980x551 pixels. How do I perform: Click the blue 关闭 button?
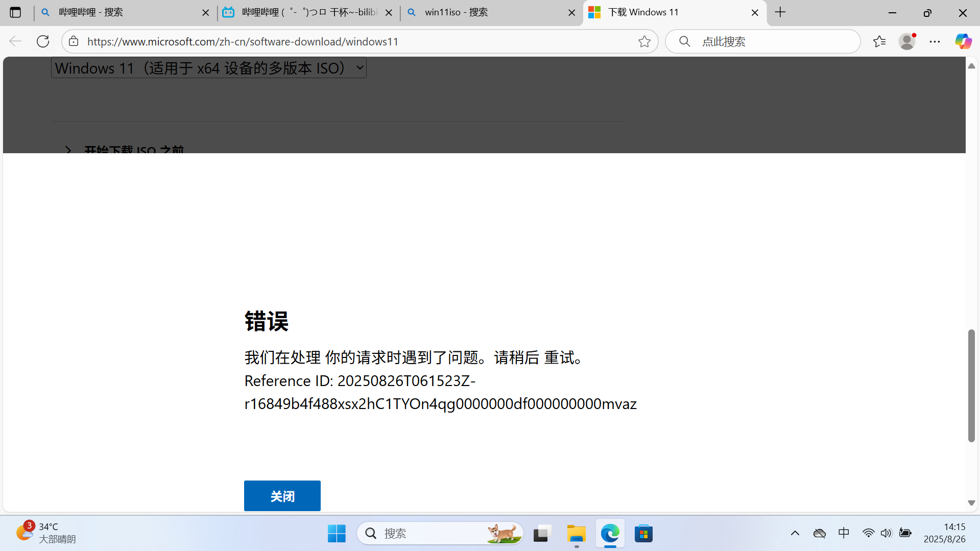pyautogui.click(x=282, y=496)
